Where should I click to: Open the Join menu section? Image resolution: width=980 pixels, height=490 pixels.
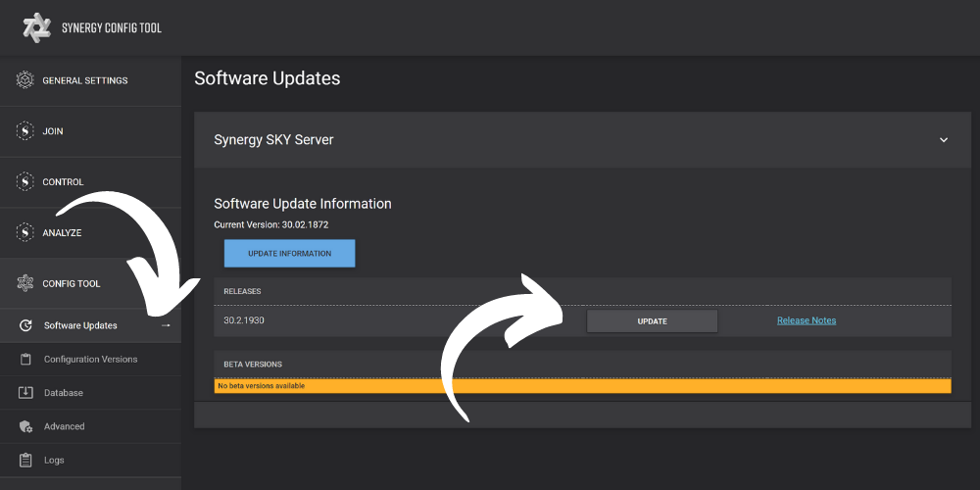coord(90,131)
